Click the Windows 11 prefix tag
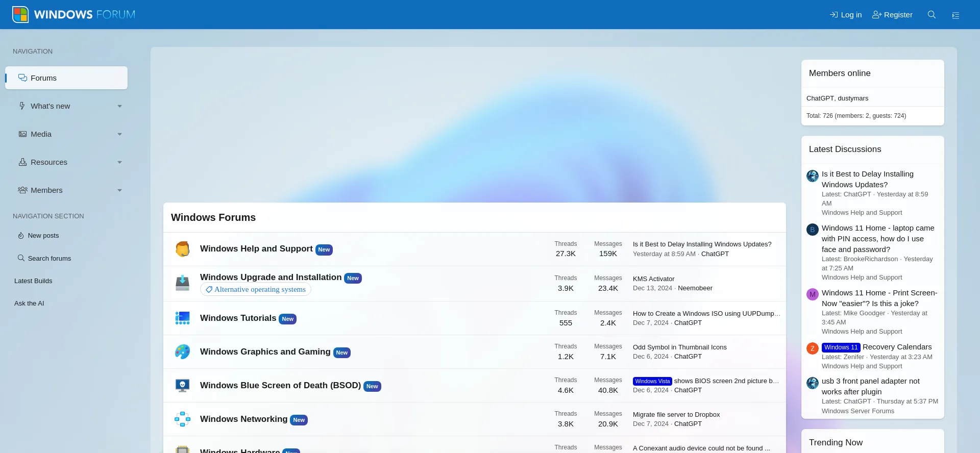 point(841,347)
